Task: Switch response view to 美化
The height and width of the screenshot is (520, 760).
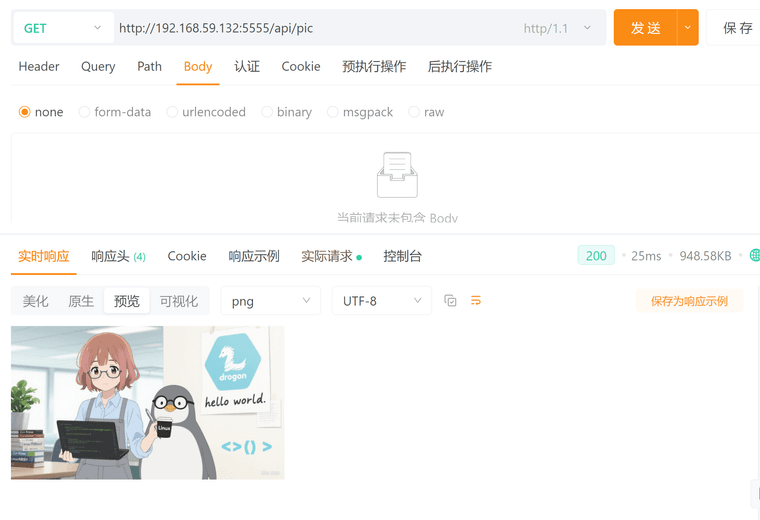Action: pos(35,301)
